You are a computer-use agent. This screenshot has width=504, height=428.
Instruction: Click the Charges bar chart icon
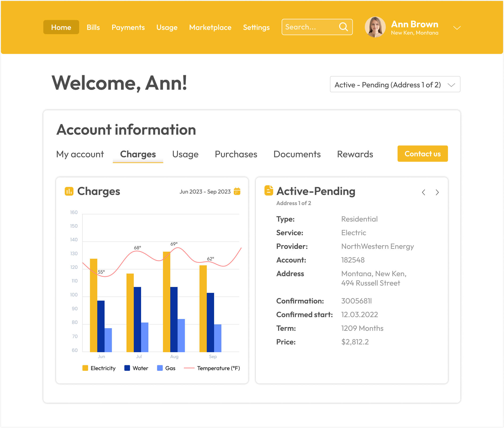[x=69, y=191]
